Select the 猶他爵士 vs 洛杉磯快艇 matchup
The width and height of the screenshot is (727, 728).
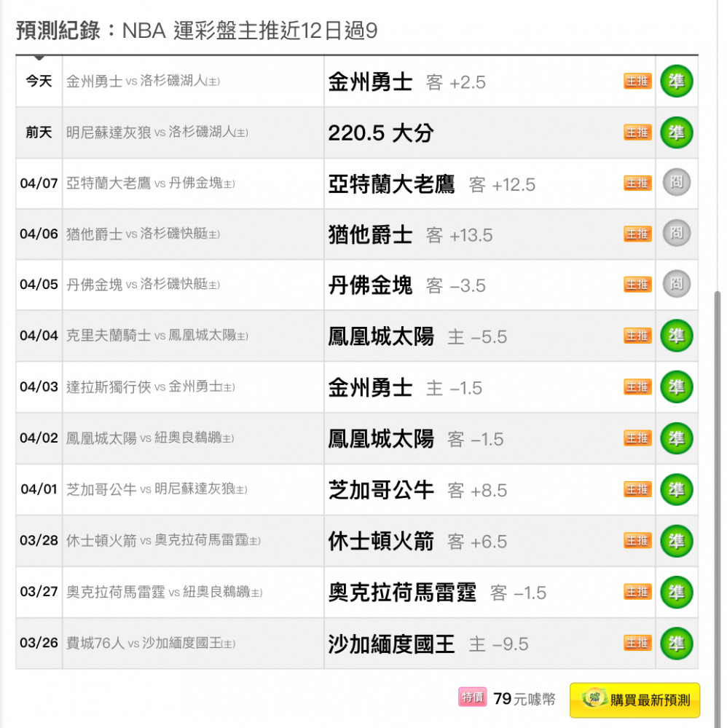point(143,234)
